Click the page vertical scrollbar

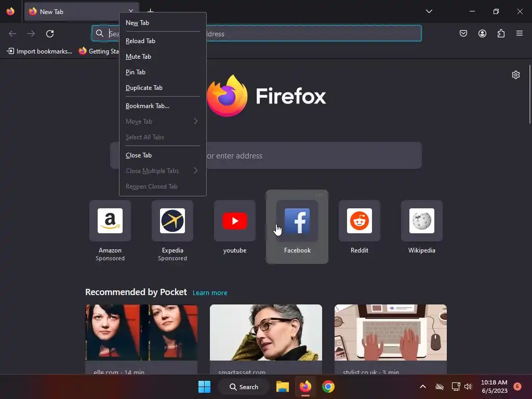pos(529,95)
